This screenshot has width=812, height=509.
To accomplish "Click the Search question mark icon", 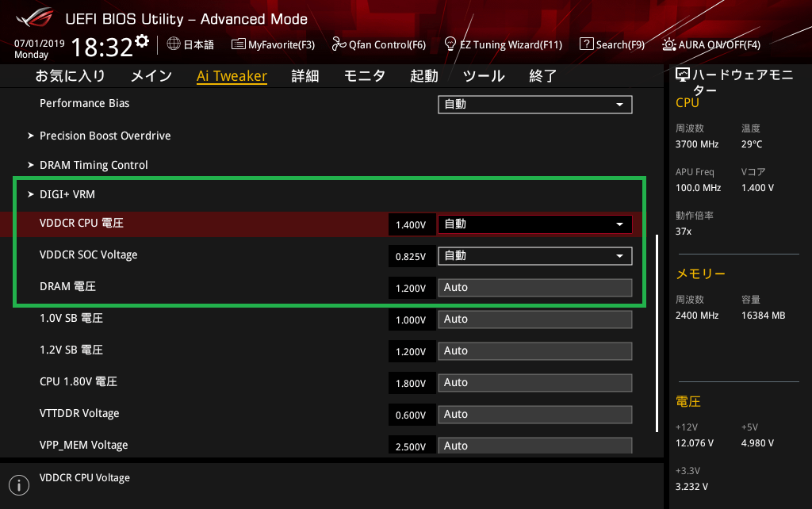I will [x=586, y=44].
